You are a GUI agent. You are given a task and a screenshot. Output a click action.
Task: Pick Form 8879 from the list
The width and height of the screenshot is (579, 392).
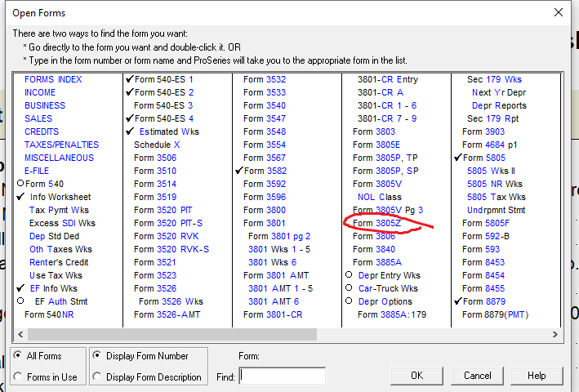483,301
